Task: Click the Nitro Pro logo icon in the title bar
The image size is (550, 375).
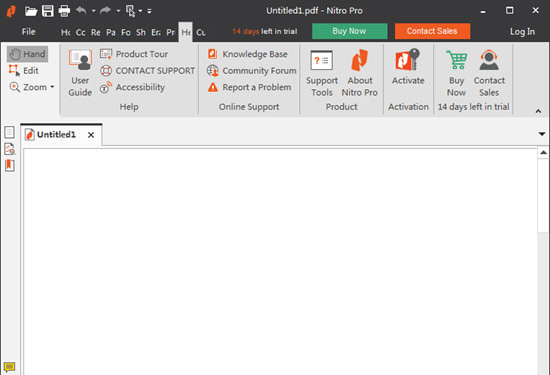Action: tap(11, 11)
